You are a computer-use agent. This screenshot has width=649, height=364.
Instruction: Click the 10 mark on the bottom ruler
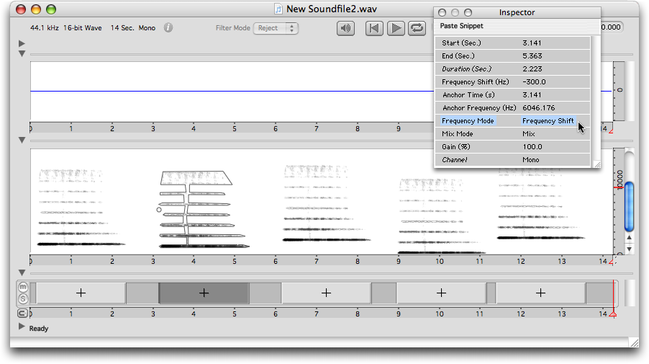(440, 314)
